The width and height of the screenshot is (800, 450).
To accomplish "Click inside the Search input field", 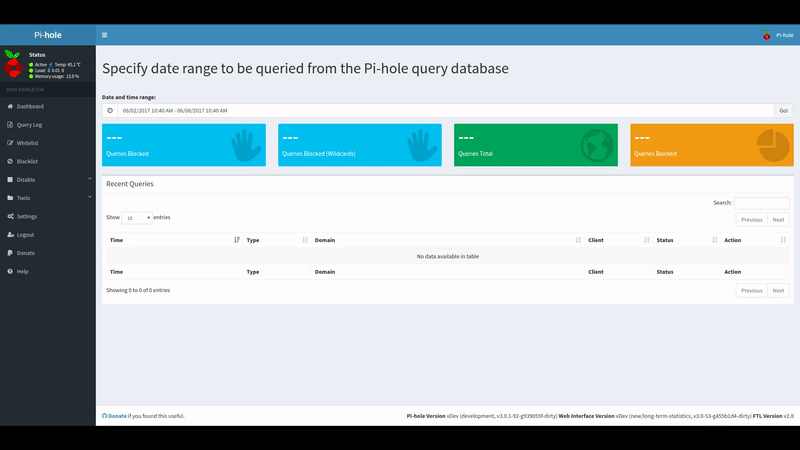I will coord(761,203).
